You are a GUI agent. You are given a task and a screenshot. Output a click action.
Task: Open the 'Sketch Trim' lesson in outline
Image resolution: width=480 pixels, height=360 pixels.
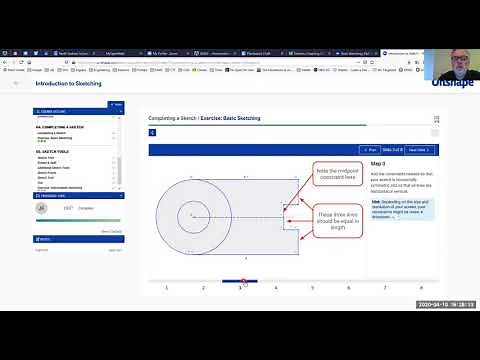[46, 158]
